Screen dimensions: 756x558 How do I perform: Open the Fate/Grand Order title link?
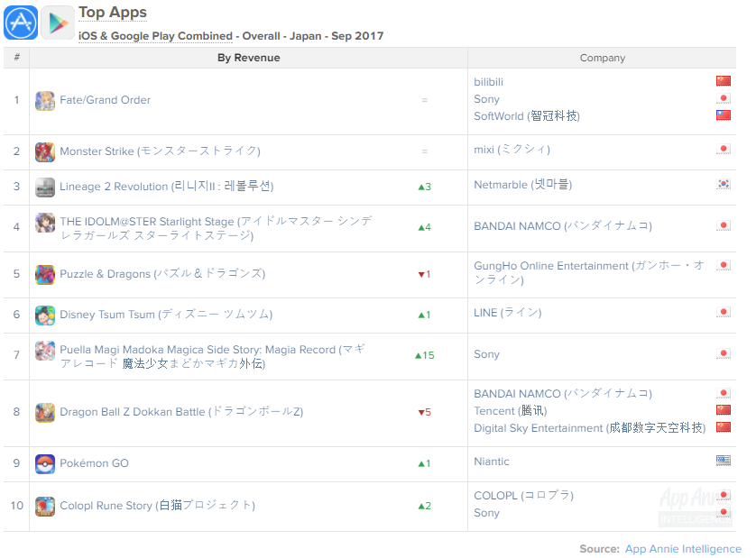tap(106, 100)
